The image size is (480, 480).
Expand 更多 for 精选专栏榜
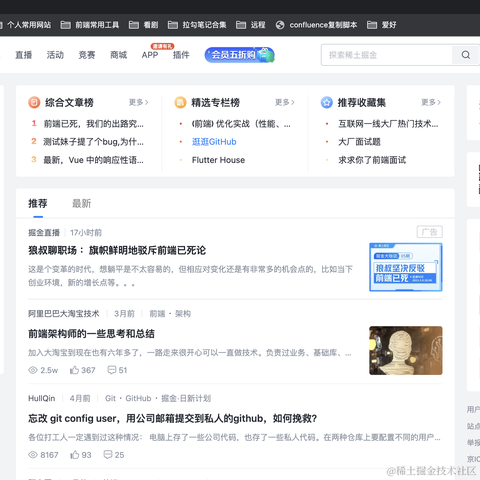[x=285, y=102]
